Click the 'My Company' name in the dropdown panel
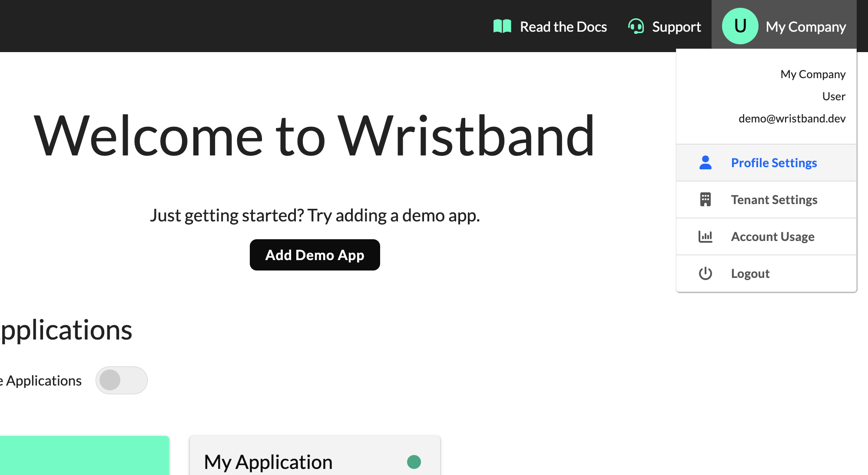 (813, 74)
